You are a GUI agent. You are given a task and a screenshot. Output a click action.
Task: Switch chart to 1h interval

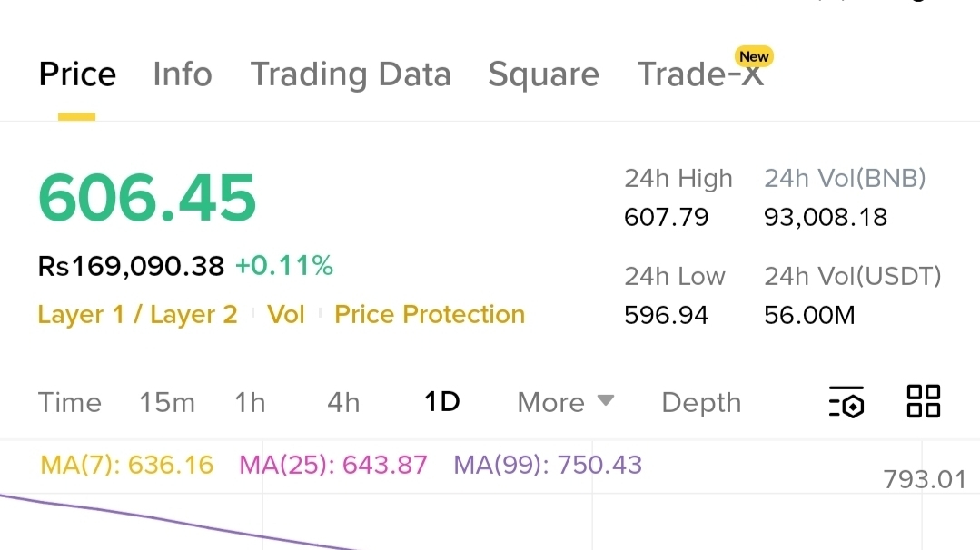pos(250,402)
